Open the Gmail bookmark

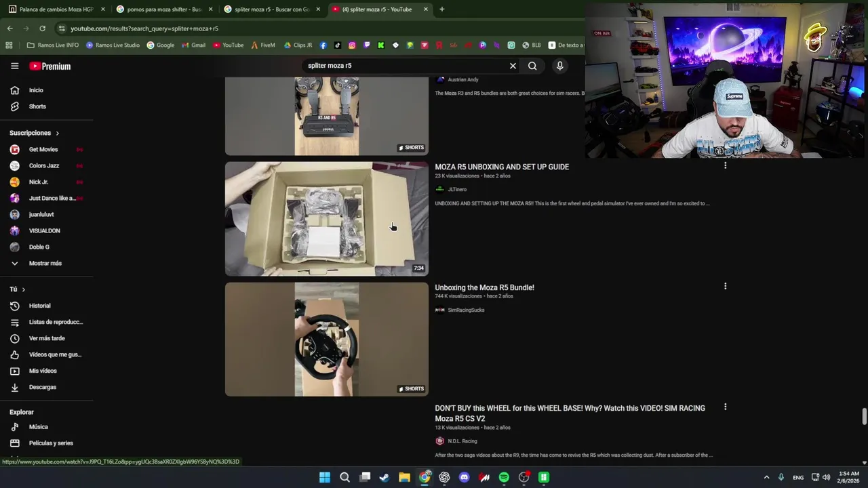pos(193,45)
